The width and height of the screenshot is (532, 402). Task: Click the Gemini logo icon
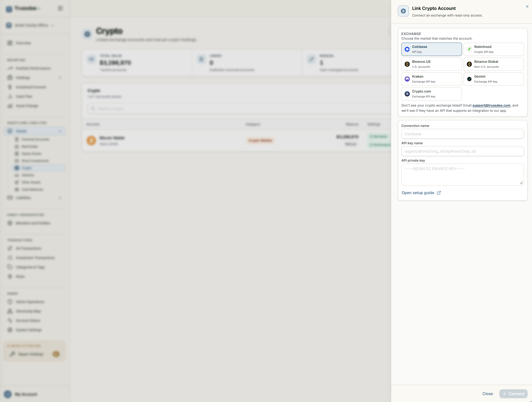[x=469, y=79]
